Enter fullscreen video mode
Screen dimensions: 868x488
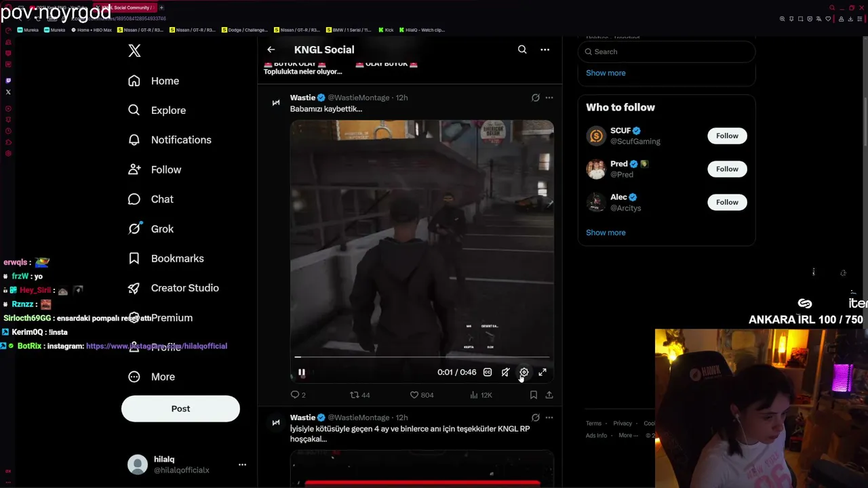(542, 372)
